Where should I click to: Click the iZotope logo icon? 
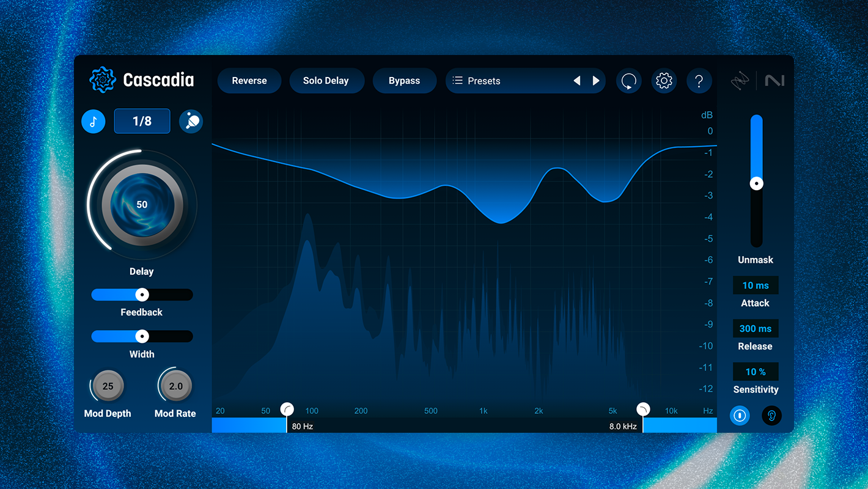pos(740,81)
